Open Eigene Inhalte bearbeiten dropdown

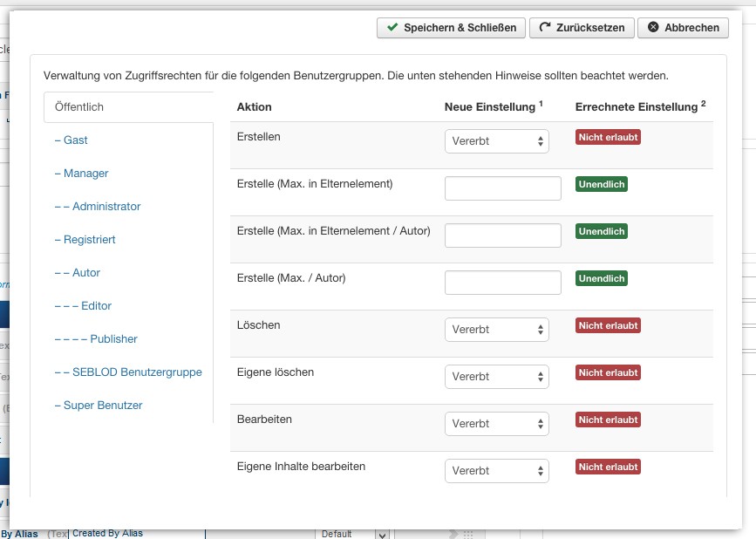point(497,471)
